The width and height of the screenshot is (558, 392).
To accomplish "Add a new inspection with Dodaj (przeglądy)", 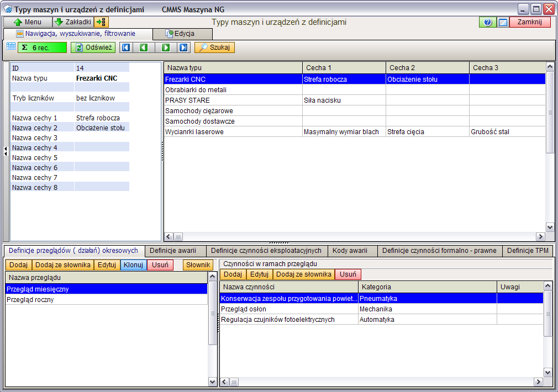I will tap(18, 264).
